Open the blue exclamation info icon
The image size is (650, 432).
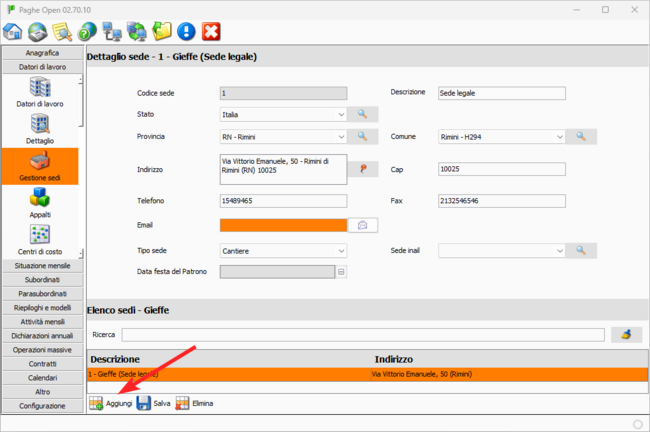pos(186,32)
